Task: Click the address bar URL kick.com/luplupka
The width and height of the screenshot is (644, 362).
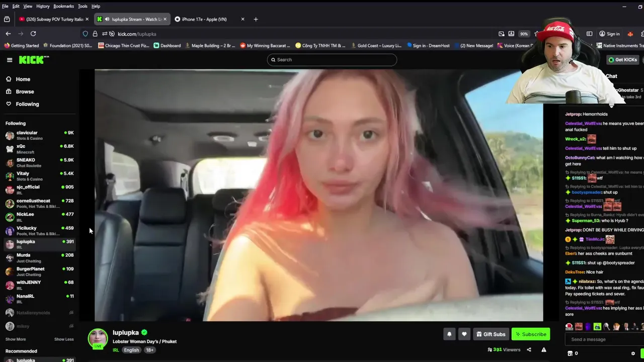Action: pos(137,34)
